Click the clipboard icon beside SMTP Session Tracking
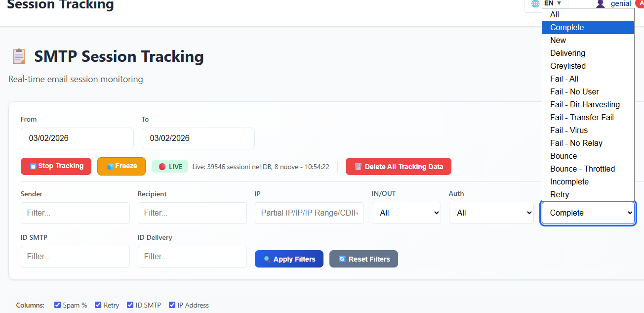Image resolution: width=644 pixels, height=313 pixels. tap(19, 56)
